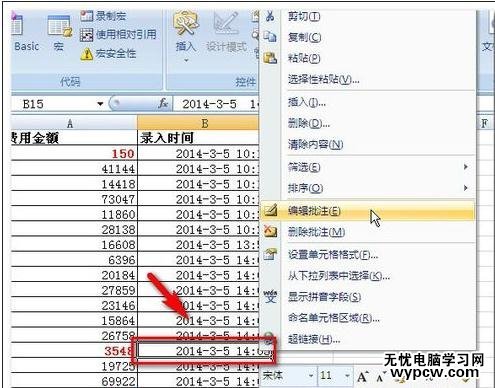Screen dimensions: 495x388
Task: Choose Paste Special (选择性粘贴) menu entry
Action: coord(367,79)
